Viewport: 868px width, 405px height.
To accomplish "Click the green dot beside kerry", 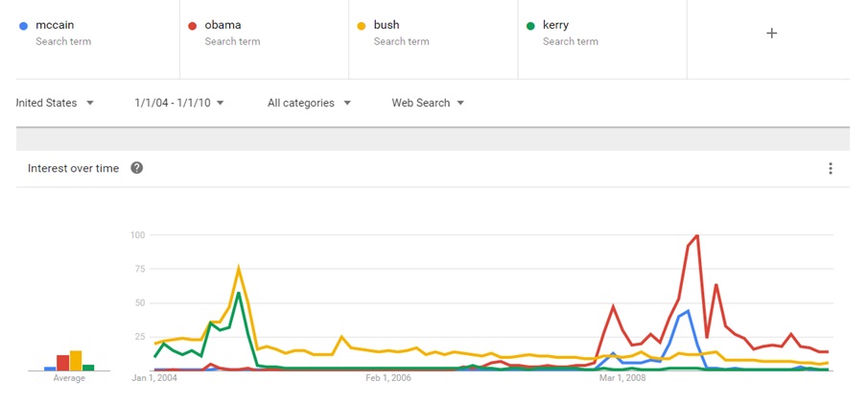I will click(x=529, y=26).
